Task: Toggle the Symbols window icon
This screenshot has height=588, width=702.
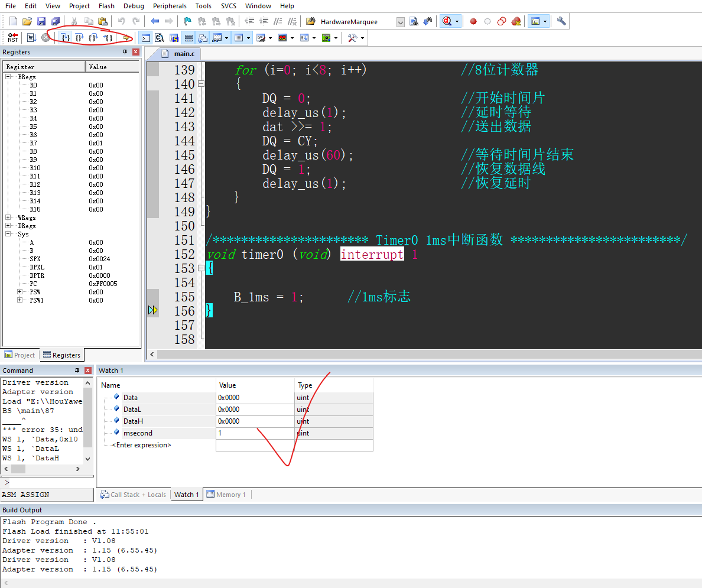Action: pos(174,38)
